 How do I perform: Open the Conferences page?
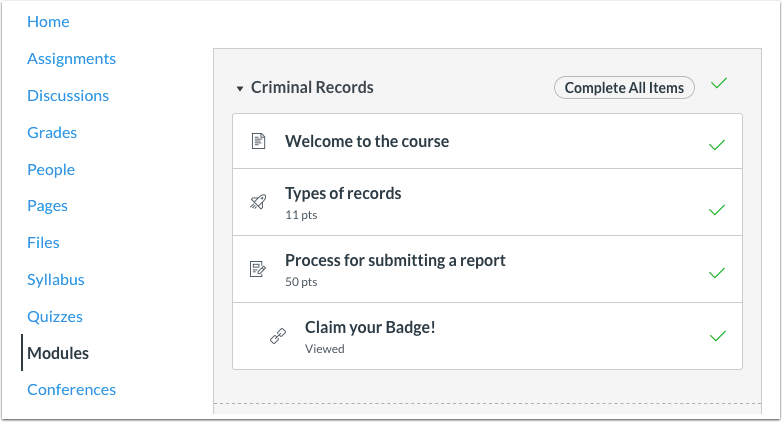(x=71, y=390)
